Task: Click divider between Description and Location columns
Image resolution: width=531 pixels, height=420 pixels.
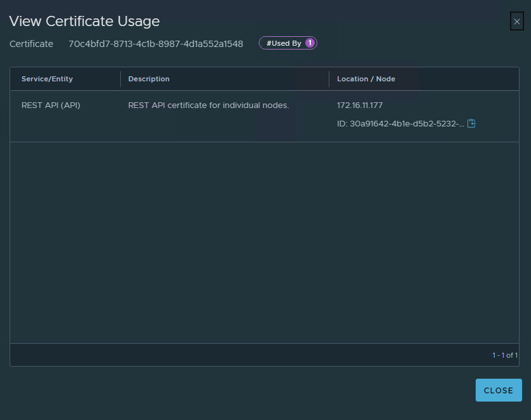Action: [x=329, y=79]
